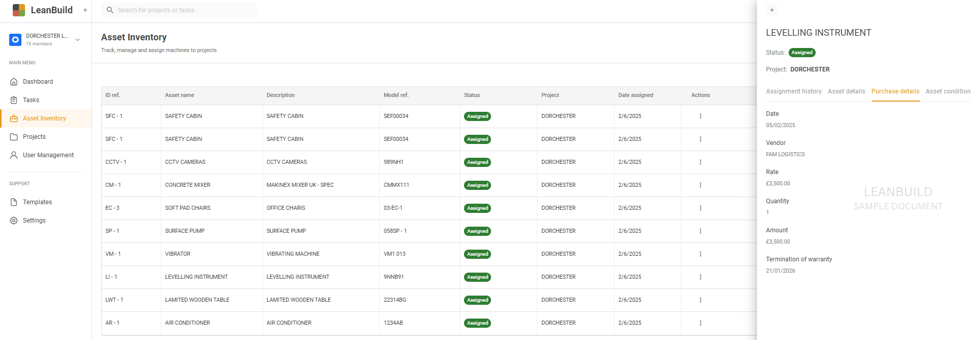Screen dimensions: 980x340
Task: Open three-dot menu for Surface Pump row
Action: click(700, 231)
